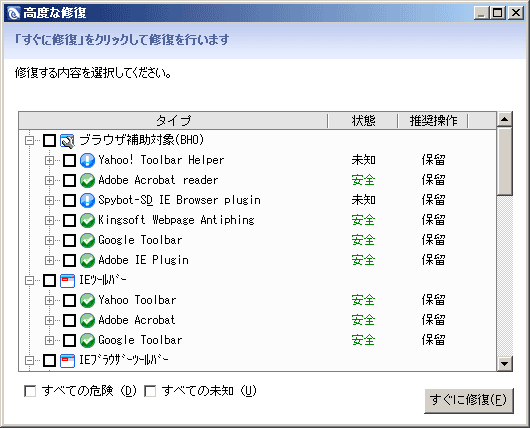Click the window icon beside IEツールバー
530x428 pixels.
click(x=67, y=281)
